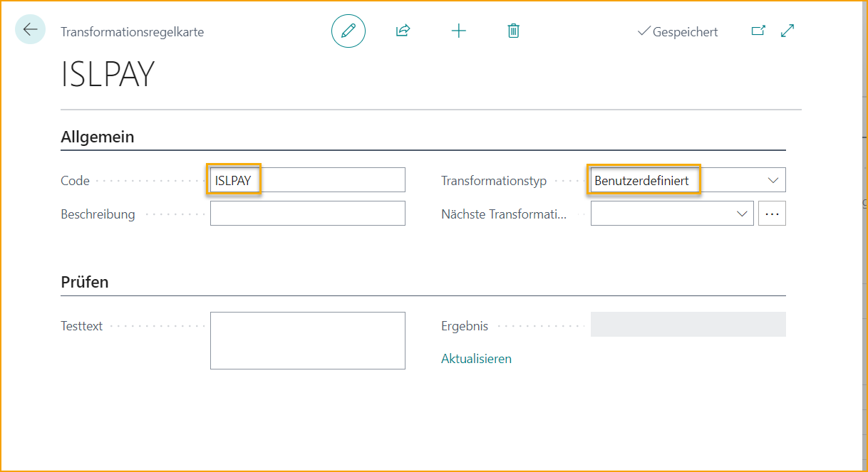Click into the Code input field
The width and height of the screenshot is (868, 472).
[x=306, y=179]
